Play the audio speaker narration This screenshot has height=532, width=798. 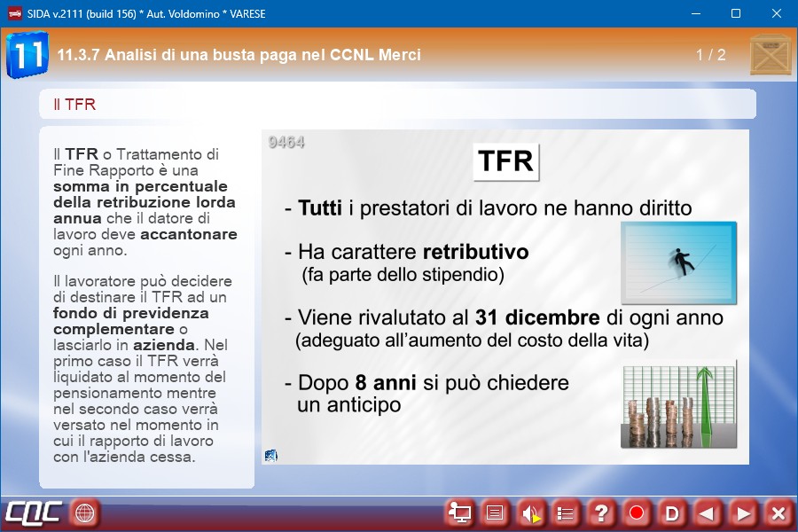[x=530, y=512]
